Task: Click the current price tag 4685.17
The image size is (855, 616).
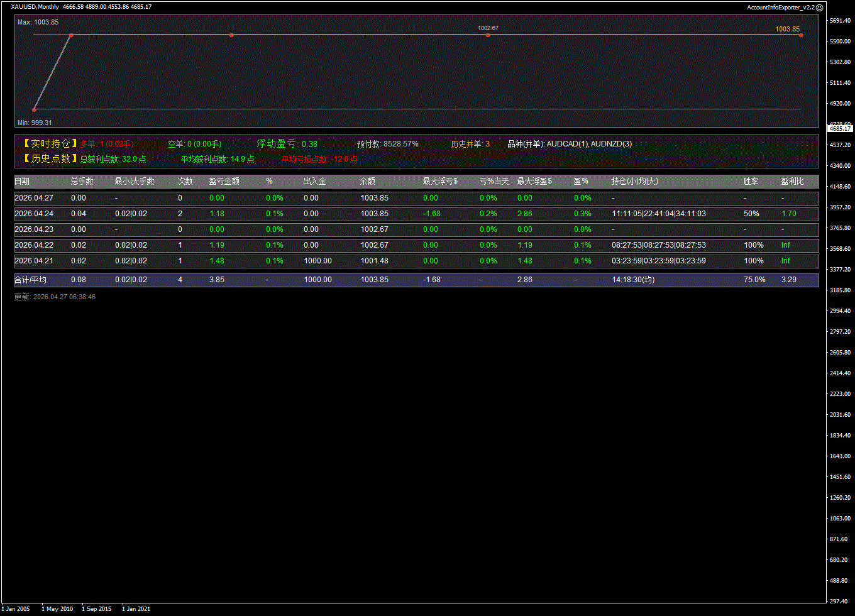Action: 840,128
